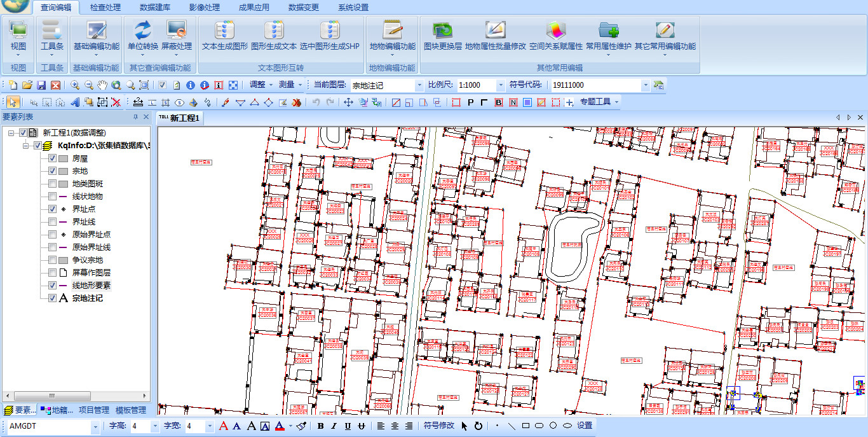Click the horizontal scrollbar in 要素列表 panel
This screenshot has height=437, width=868.
coord(76,396)
